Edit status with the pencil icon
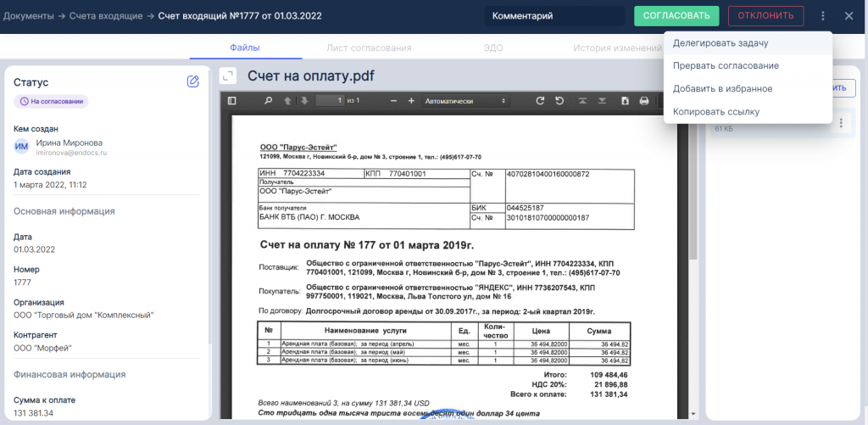The height and width of the screenshot is (425, 868). click(192, 82)
